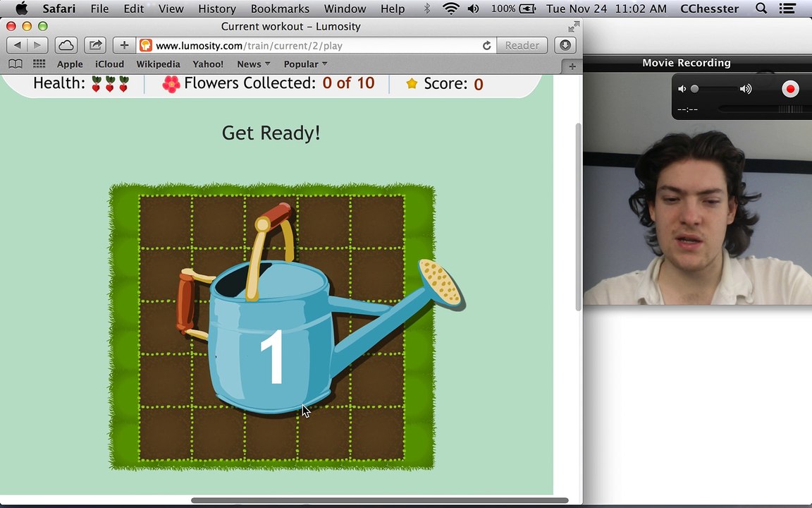
Task: Go back with Safari's back arrow
Action: click(x=17, y=45)
